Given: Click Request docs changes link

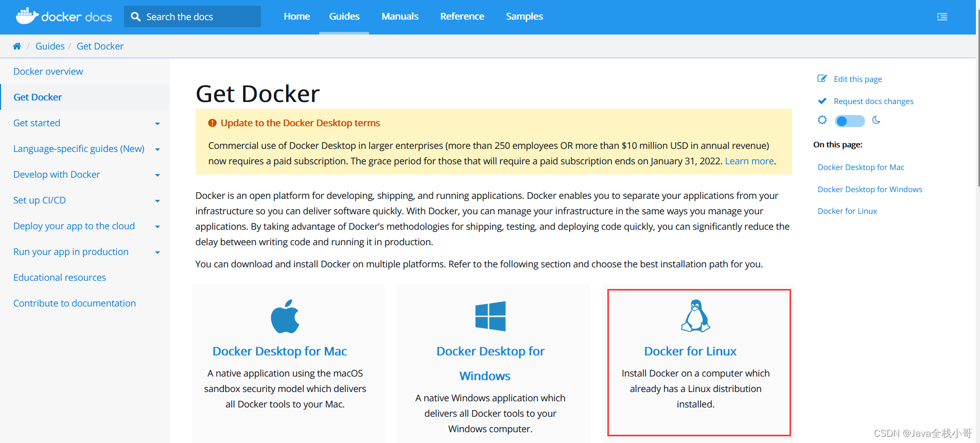Looking at the screenshot, I should [873, 101].
